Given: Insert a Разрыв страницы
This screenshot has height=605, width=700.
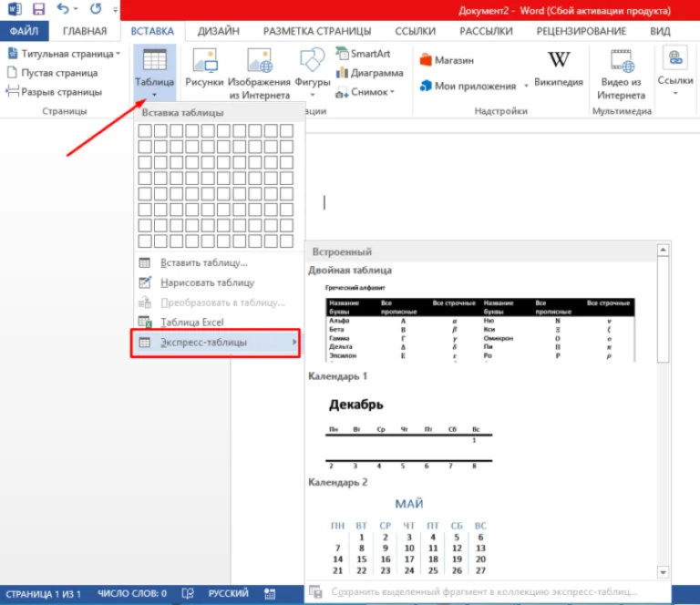Looking at the screenshot, I should [x=54, y=92].
